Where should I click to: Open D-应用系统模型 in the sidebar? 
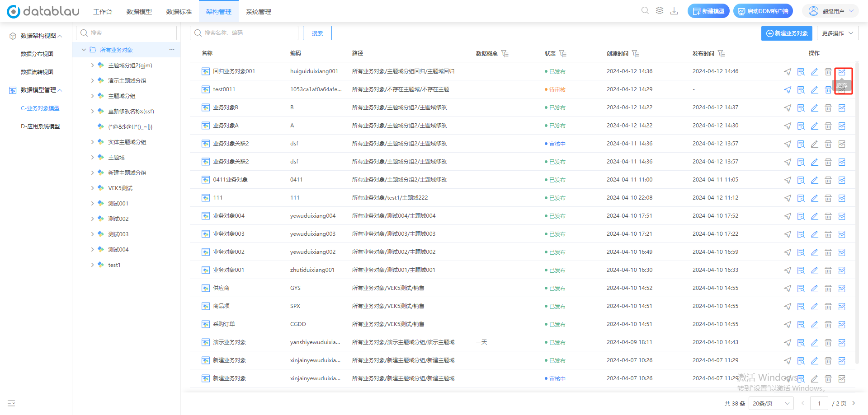pos(40,126)
